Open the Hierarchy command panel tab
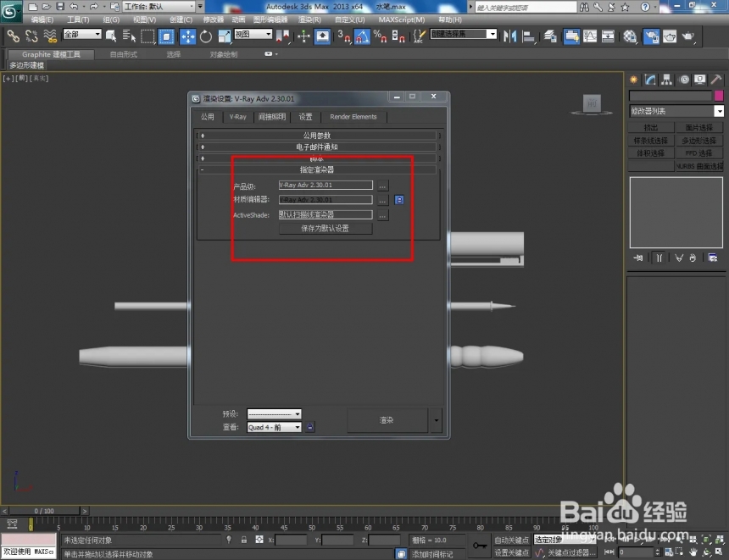Viewport: 729px width, 560px height. (667, 80)
